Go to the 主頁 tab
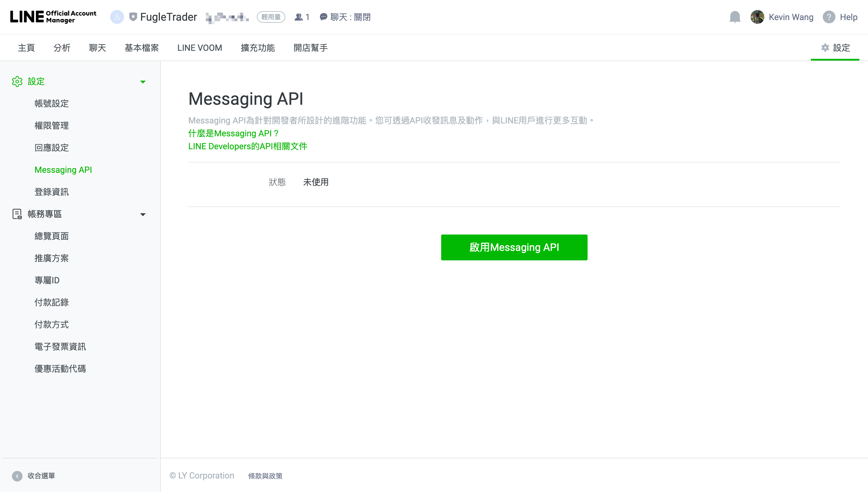 tap(26, 48)
